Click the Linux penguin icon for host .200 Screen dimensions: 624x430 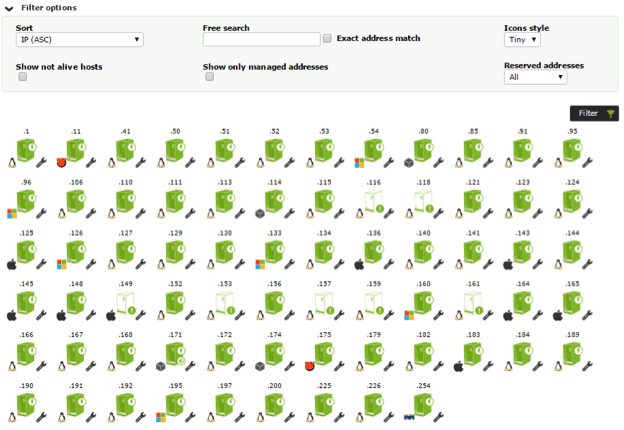click(260, 417)
